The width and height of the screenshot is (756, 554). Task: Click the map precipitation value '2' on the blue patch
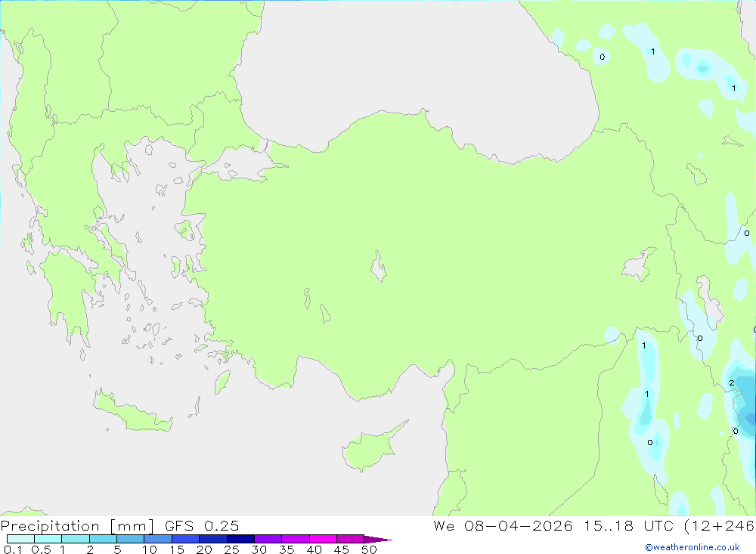coord(731,383)
